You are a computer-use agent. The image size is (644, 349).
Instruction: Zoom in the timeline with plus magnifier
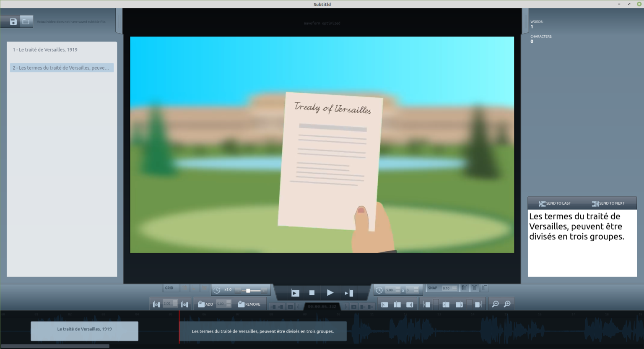click(507, 304)
